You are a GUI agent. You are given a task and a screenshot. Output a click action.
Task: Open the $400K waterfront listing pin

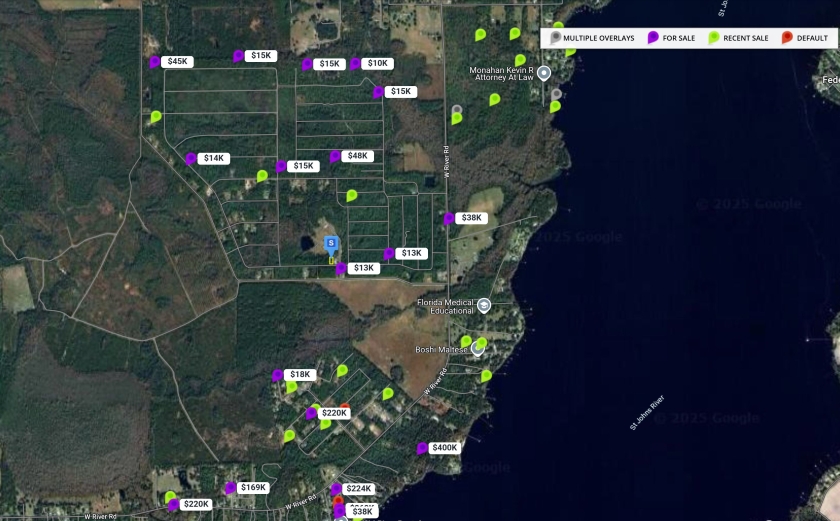click(x=422, y=448)
